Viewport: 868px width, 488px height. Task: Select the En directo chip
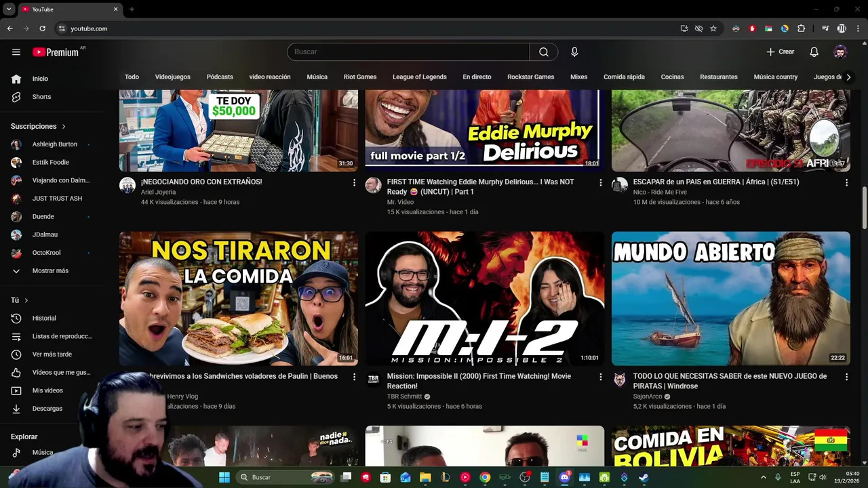coord(477,77)
